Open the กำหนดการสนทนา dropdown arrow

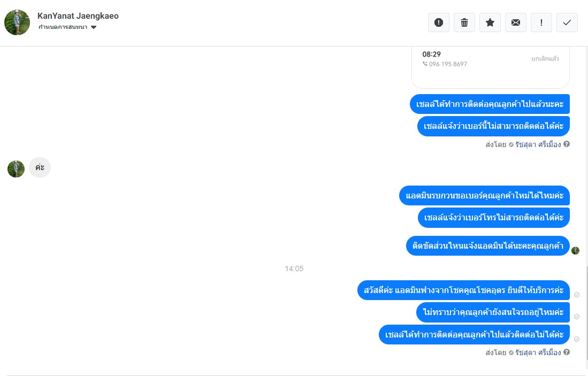[94, 27]
